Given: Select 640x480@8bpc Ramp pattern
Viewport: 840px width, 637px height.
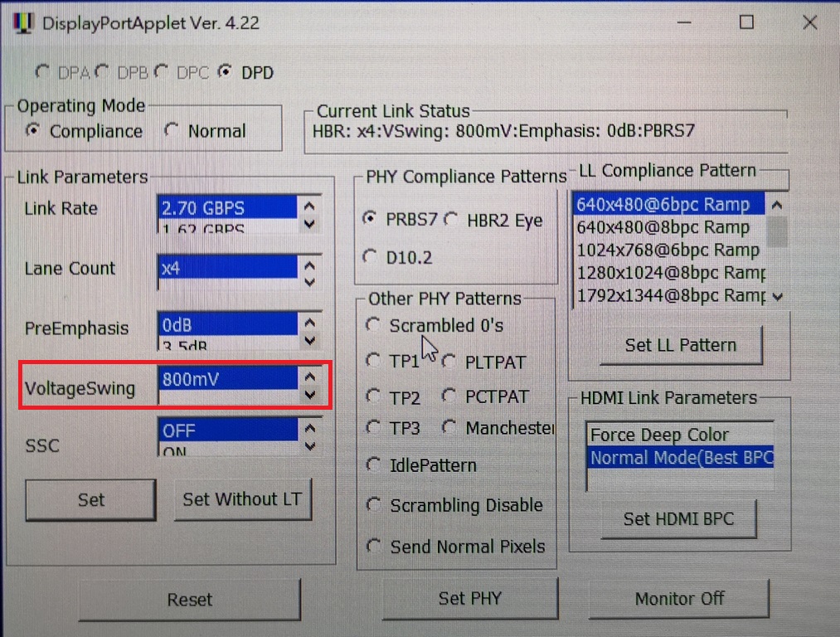Looking at the screenshot, I should coord(669,227).
